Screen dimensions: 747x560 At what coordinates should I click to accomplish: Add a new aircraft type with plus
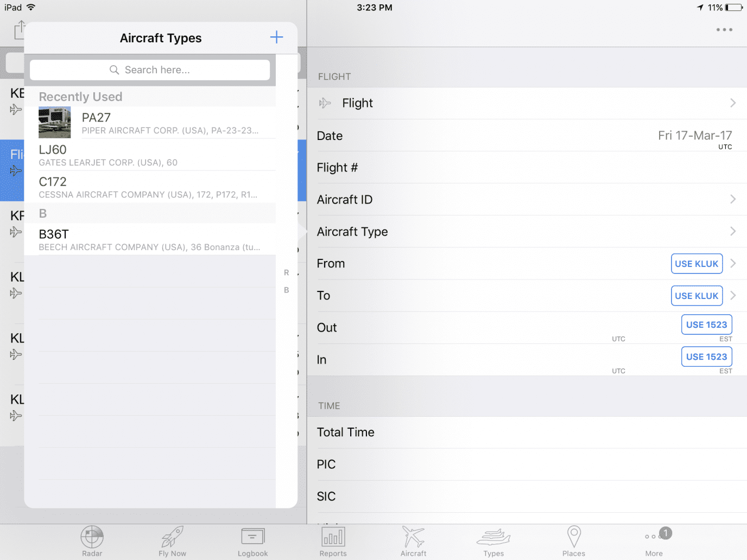[276, 37]
